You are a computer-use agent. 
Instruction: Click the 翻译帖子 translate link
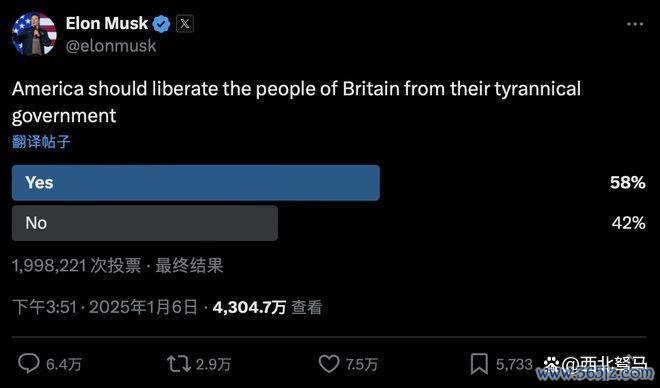(41, 142)
